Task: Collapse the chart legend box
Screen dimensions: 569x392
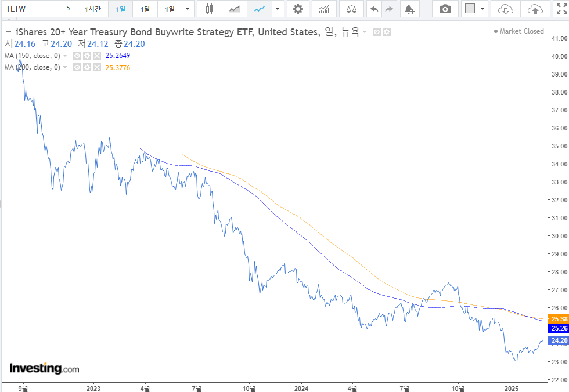Action: coord(8,32)
